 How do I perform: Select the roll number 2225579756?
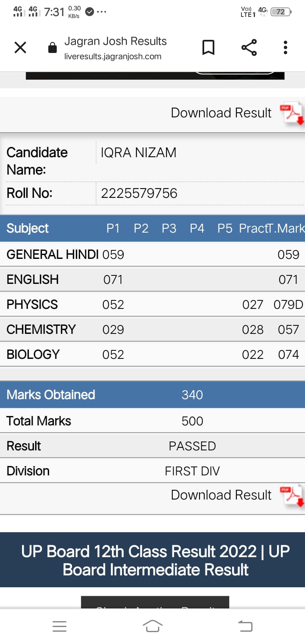click(139, 194)
